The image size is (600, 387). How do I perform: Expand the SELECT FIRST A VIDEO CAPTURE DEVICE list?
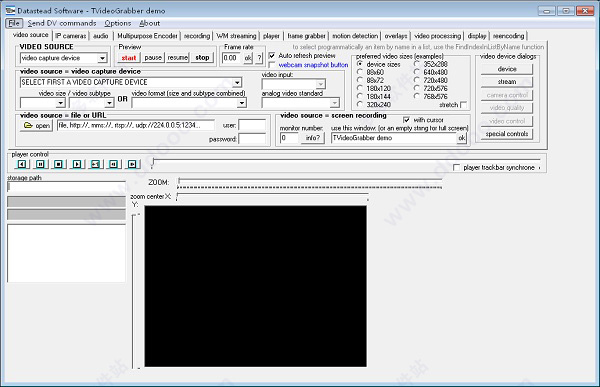[237, 82]
